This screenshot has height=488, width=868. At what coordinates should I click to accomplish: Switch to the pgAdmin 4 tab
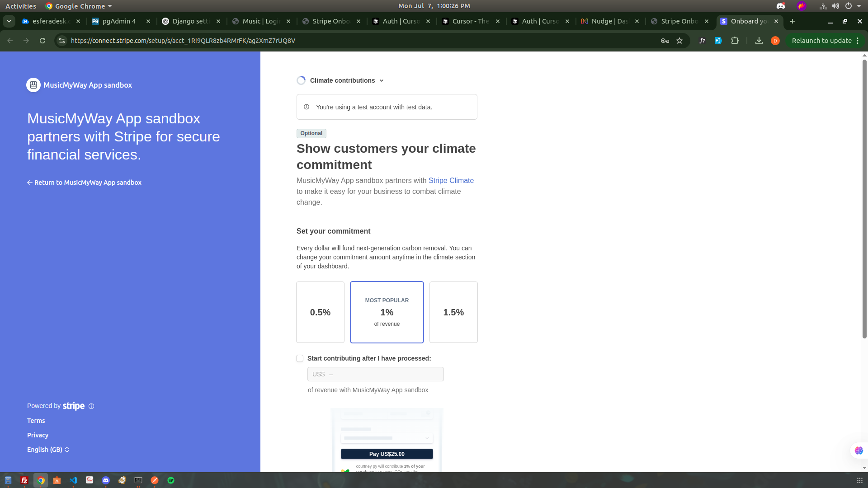click(119, 21)
